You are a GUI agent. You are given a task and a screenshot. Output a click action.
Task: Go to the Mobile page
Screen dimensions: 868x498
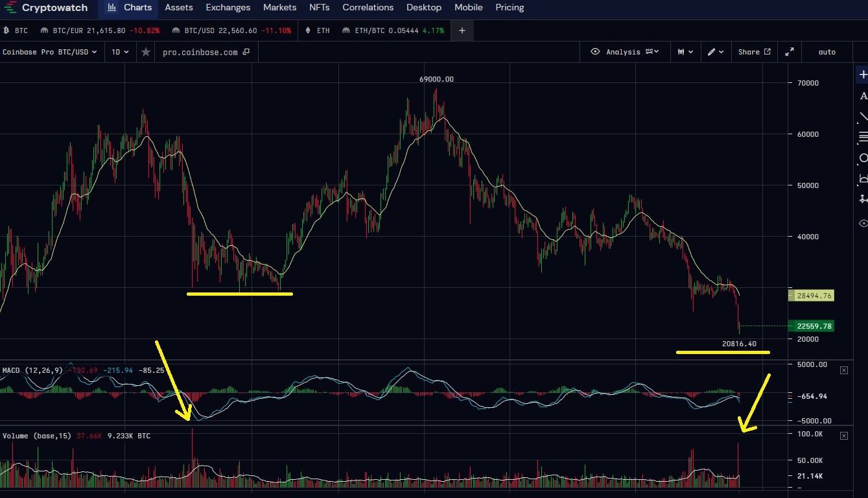(469, 8)
